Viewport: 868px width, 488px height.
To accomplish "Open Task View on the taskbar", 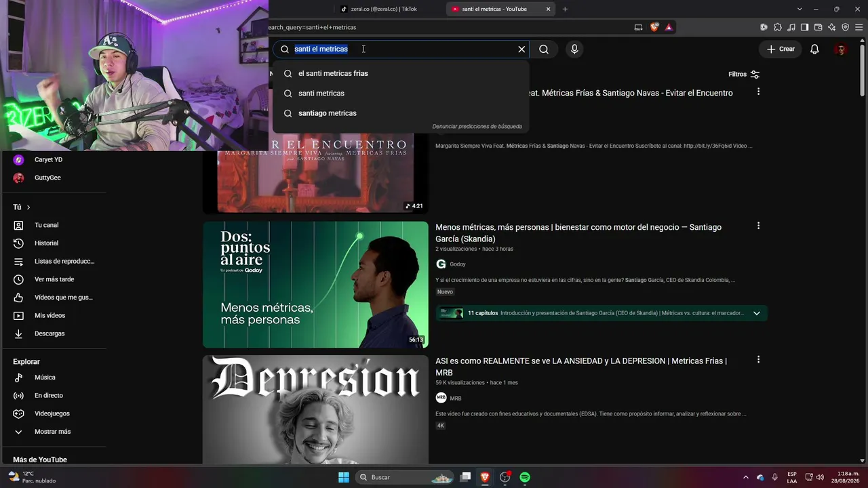I will point(465,477).
